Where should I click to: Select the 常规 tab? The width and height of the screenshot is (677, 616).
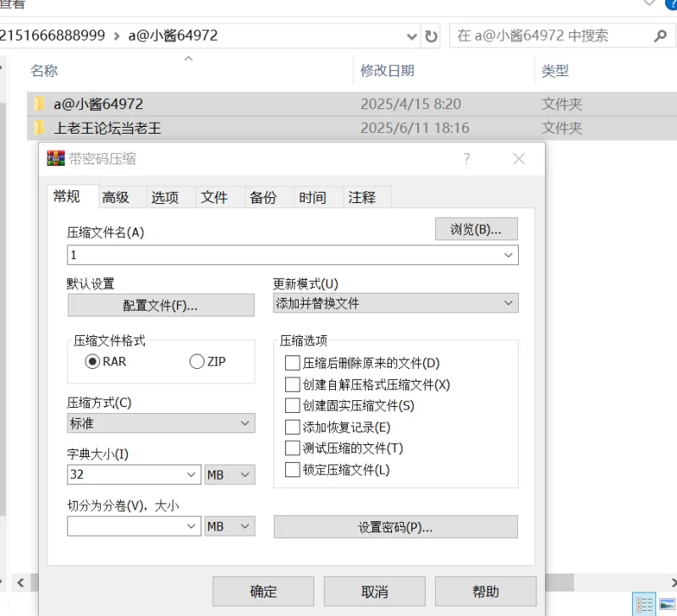[67, 196]
